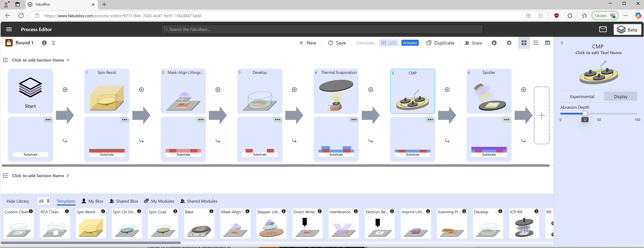
Task: Click the lock icon beside Round 1
Action: [x=9, y=43]
